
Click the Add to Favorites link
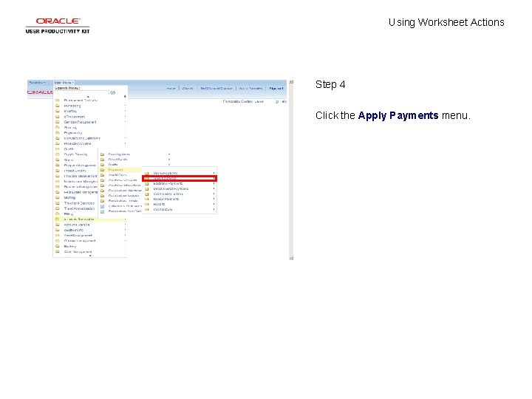(x=250, y=88)
